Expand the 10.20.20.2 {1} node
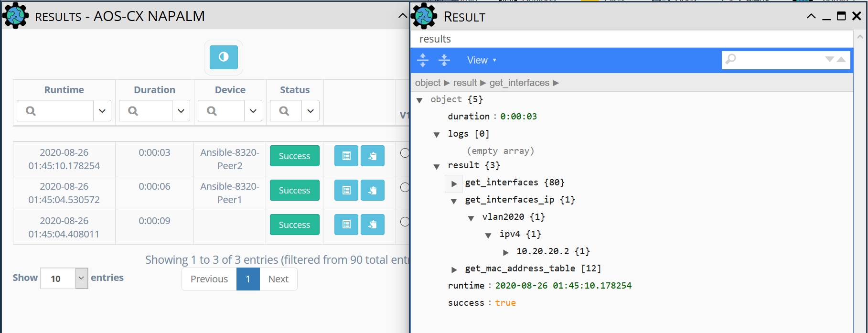 [x=505, y=252]
